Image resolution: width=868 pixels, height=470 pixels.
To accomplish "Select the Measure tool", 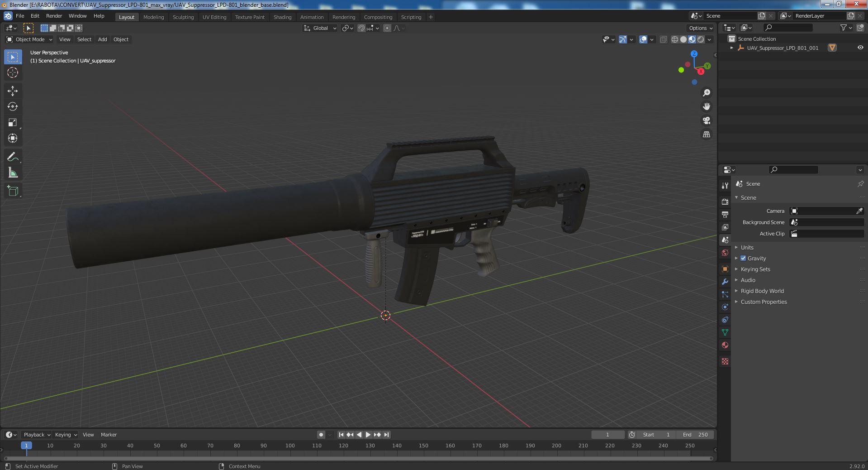I will coord(13,173).
